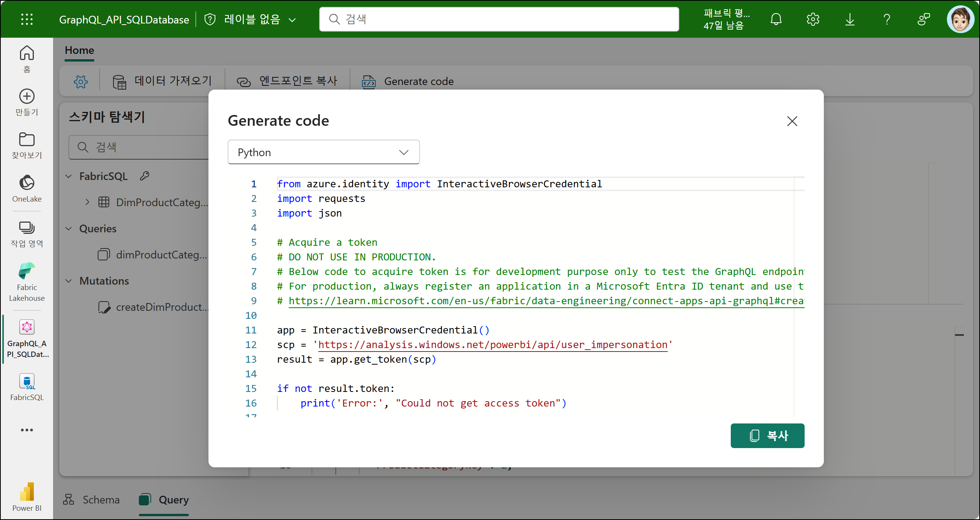Open the feedback people icon
The width and height of the screenshot is (980, 520).
[x=923, y=19]
